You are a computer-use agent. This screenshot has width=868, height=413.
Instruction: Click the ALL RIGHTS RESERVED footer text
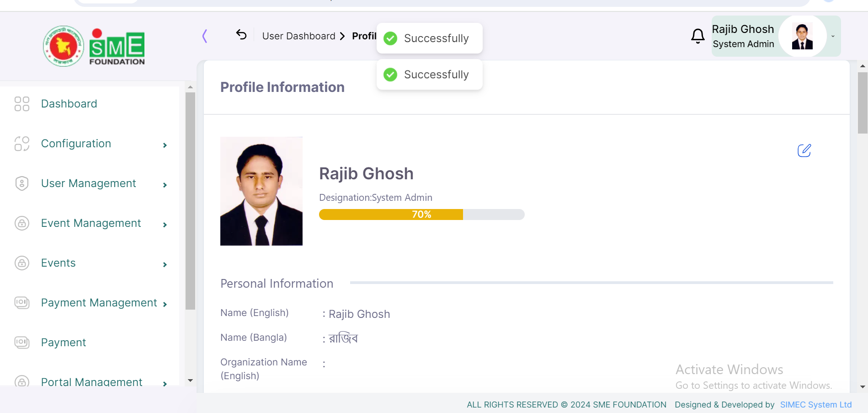click(566, 405)
